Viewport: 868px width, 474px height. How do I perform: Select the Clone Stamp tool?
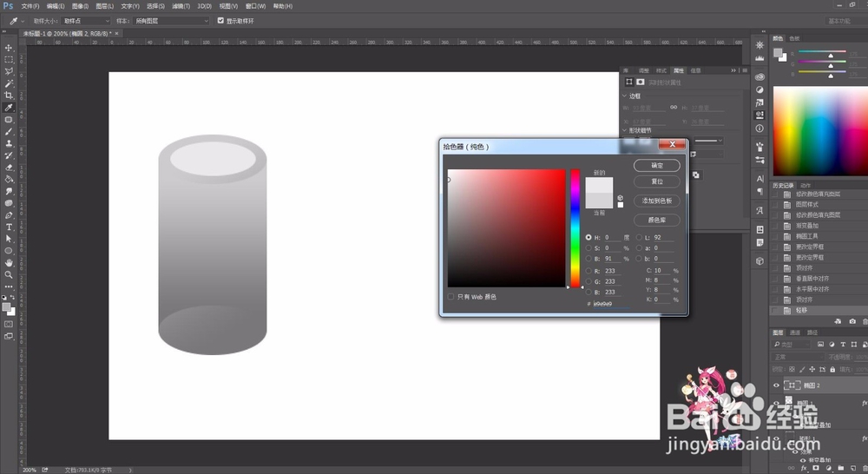9,143
